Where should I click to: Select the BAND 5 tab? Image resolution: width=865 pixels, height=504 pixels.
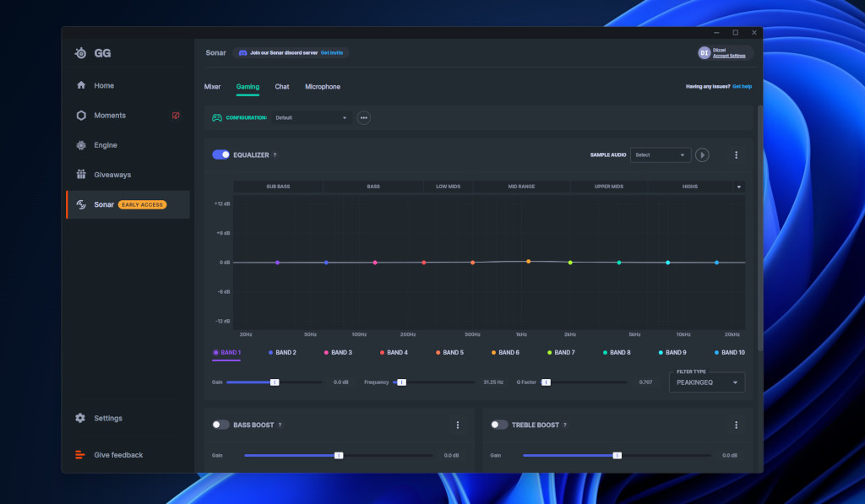click(449, 352)
